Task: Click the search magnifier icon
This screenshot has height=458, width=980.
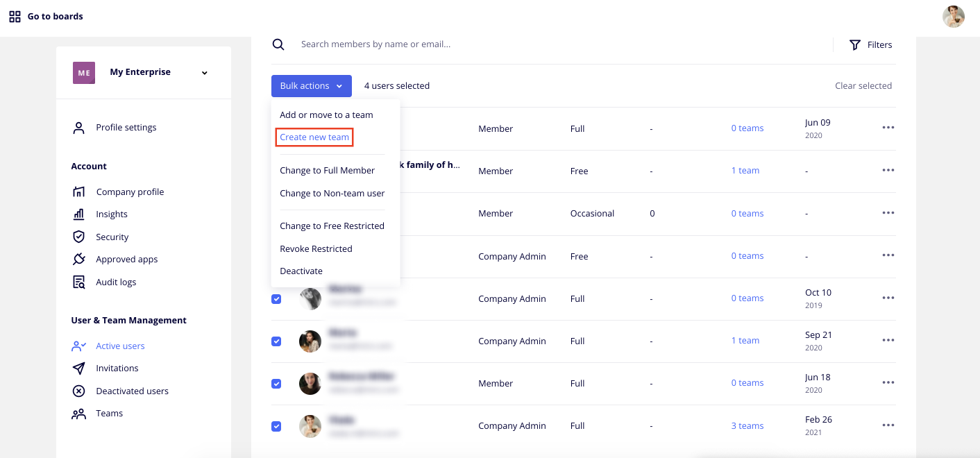Action: [x=278, y=44]
